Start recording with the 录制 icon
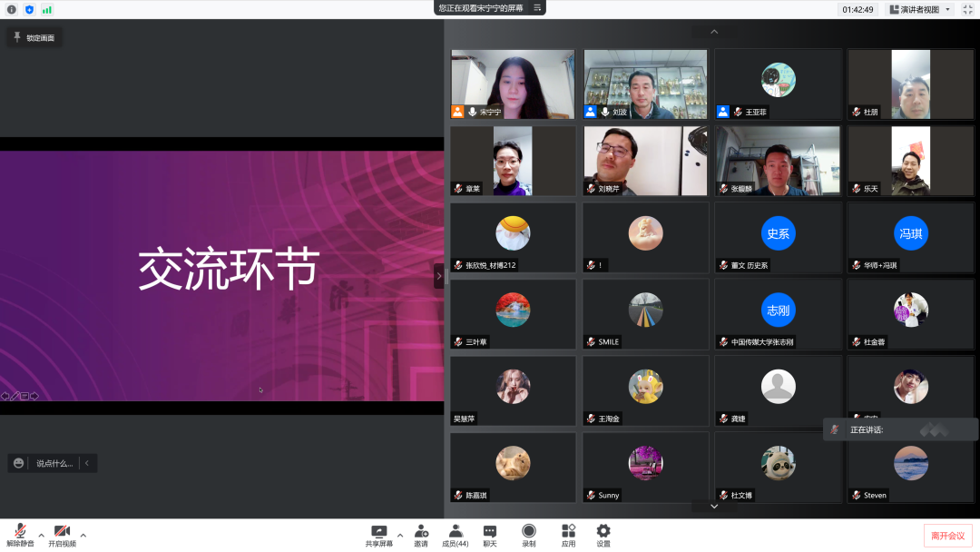The width and height of the screenshot is (980, 552). point(528,535)
